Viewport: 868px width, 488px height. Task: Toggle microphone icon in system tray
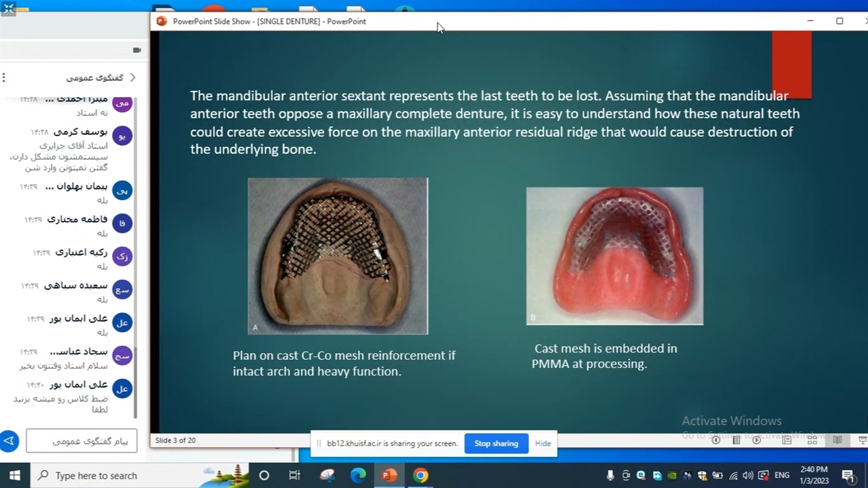610,475
